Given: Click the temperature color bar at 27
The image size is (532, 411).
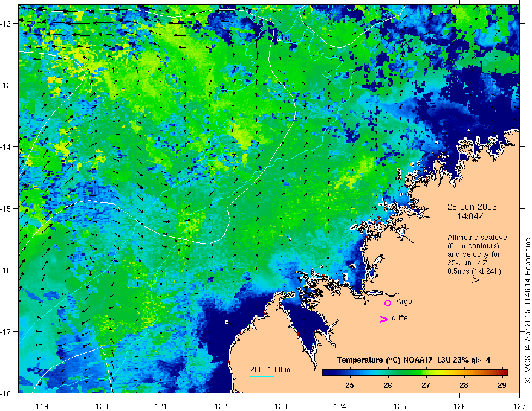Looking at the screenshot, I should 426,373.
